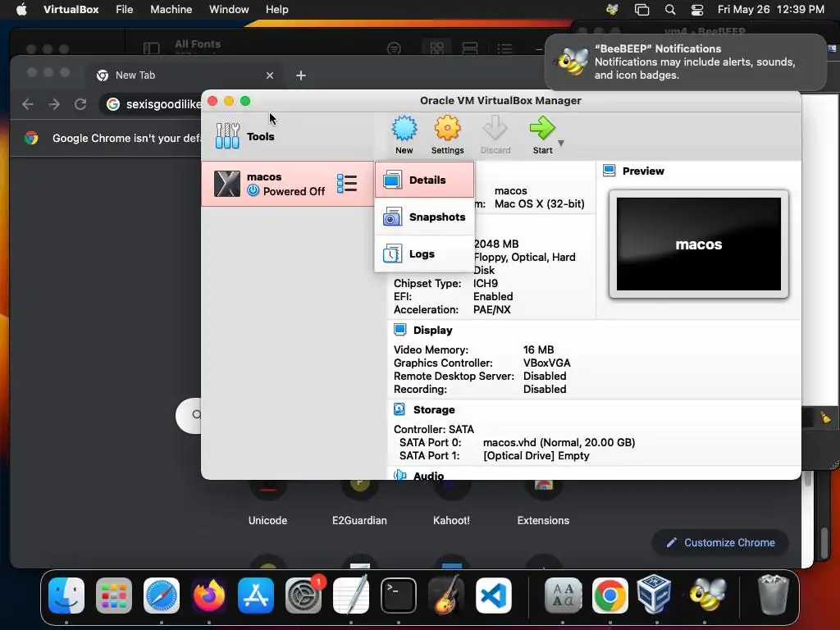This screenshot has height=630, width=840.
Task: Toggle the macos machine tools list icon
Action: point(347,184)
